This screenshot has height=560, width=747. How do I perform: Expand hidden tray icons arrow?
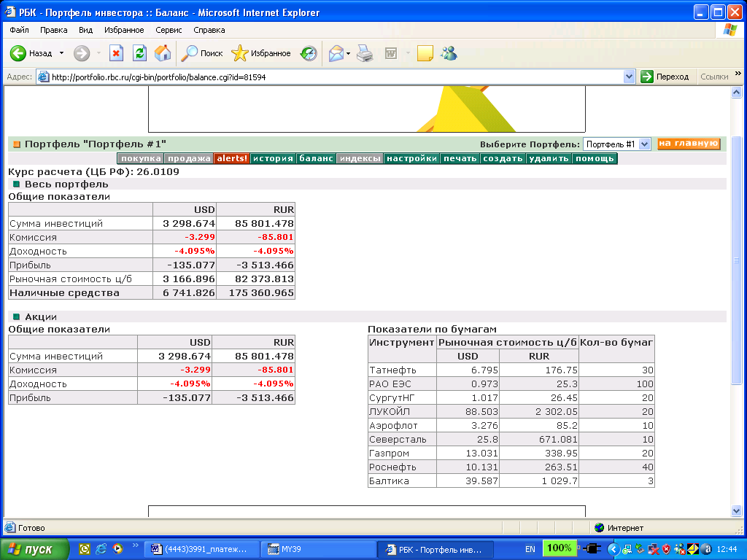click(x=614, y=550)
